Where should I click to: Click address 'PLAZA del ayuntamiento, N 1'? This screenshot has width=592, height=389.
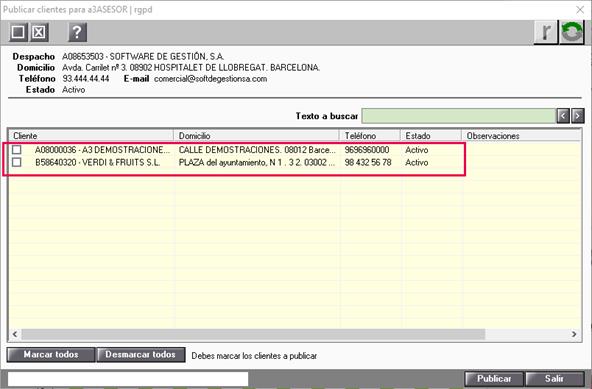[230, 163]
